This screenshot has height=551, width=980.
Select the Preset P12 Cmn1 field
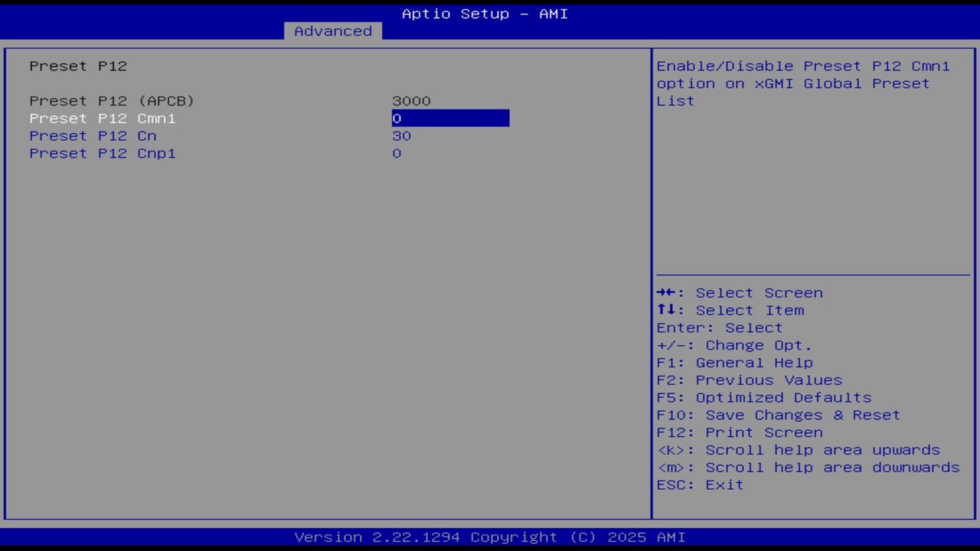102,118
